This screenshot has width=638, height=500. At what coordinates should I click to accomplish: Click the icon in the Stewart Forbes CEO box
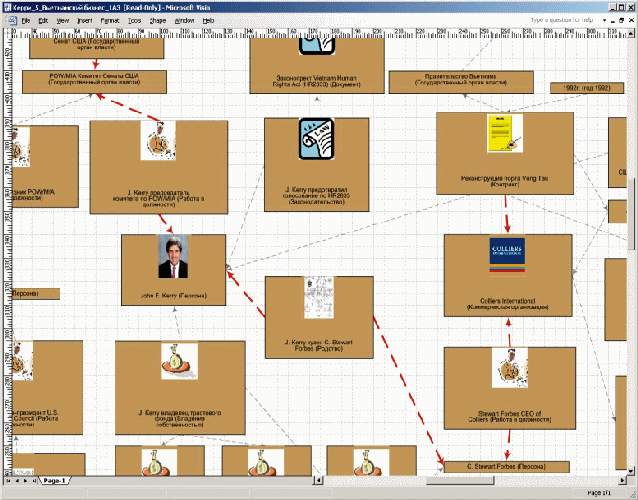(509, 369)
